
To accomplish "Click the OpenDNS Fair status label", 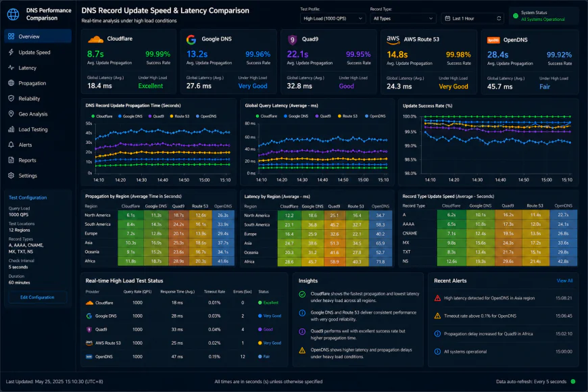I will (264, 356).
